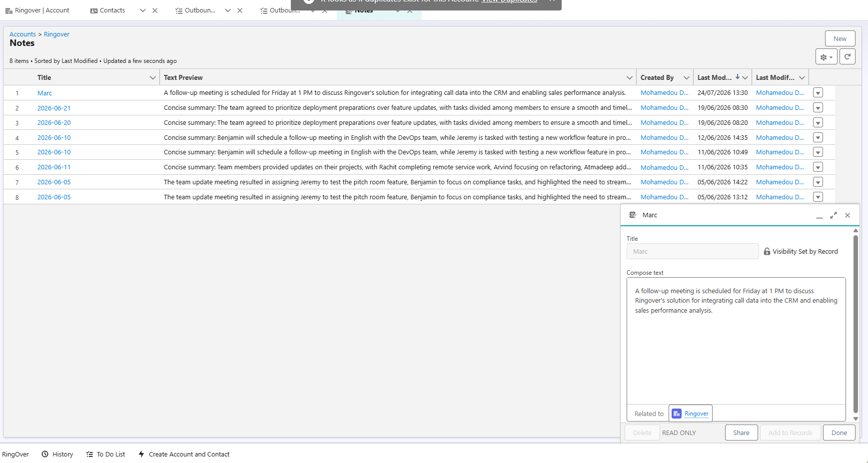Click the Delete button in note panel
Viewport: 868px width, 463px height.
(x=642, y=433)
